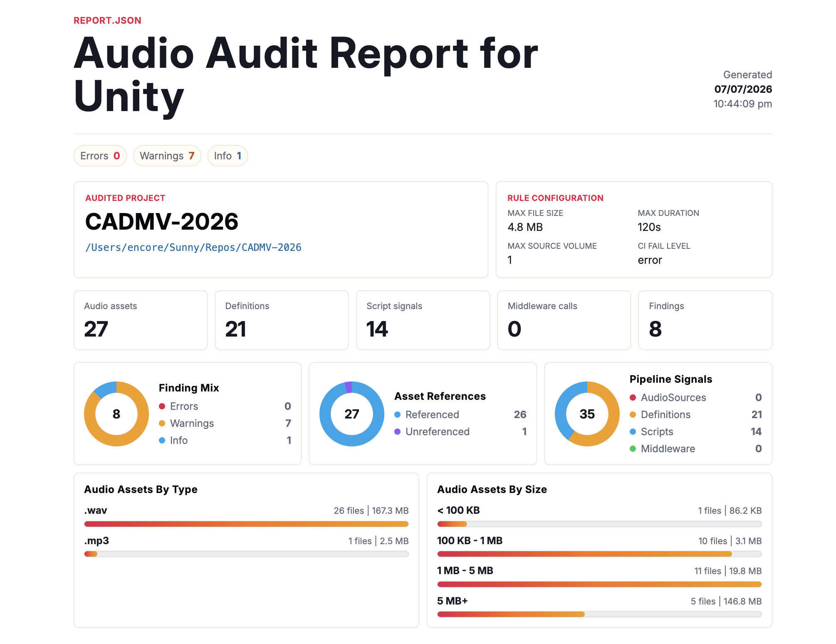Click the AudioSources legend label

(x=673, y=397)
